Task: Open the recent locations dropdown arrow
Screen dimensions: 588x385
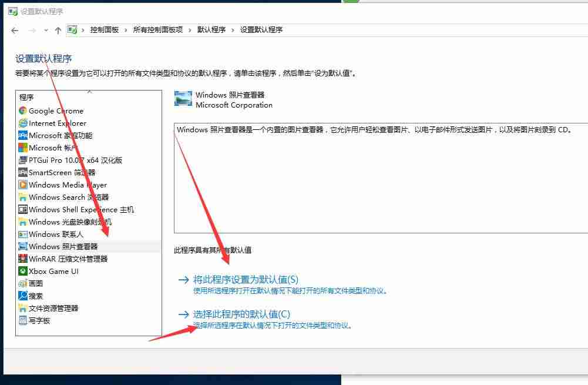Action: [46, 31]
